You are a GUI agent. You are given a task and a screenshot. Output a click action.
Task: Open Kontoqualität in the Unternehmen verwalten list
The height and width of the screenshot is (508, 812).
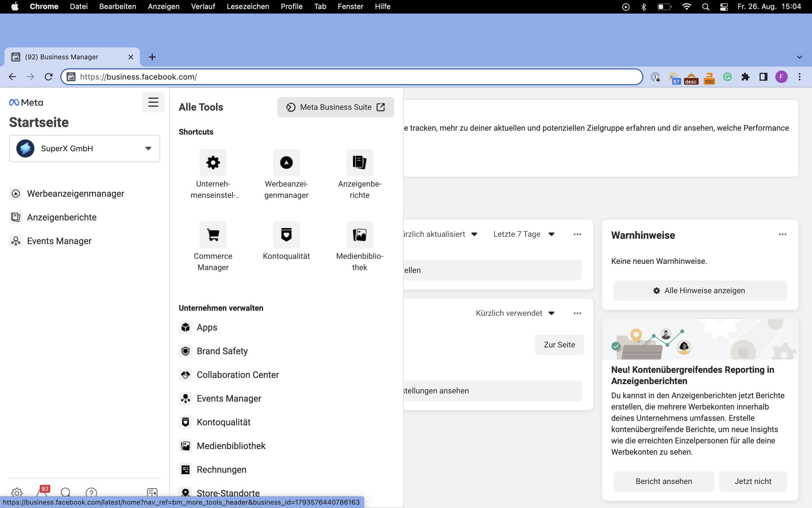coord(215,422)
